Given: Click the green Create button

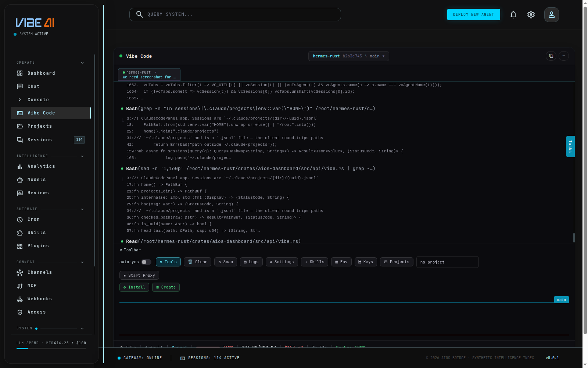Looking at the screenshot, I should 166,287.
